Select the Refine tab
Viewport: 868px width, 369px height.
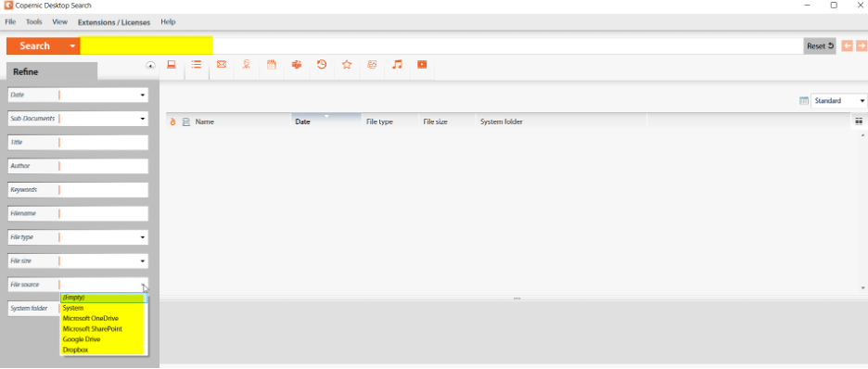pos(52,72)
